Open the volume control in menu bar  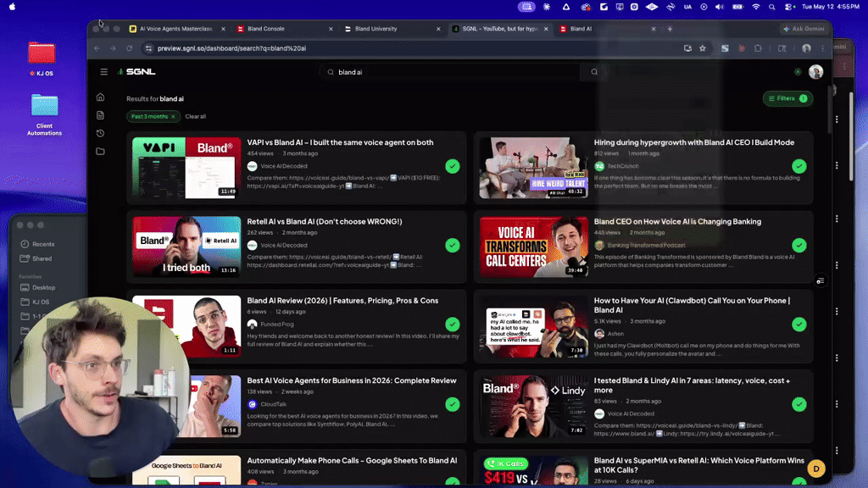click(719, 7)
